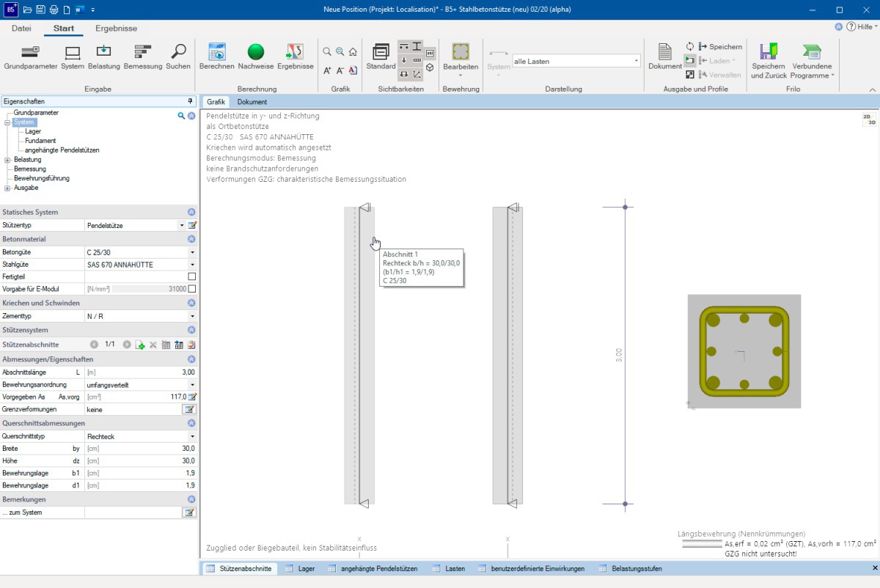Edit the Abschnittslänge value field
This screenshot has height=588, width=880.
pyautogui.click(x=141, y=372)
